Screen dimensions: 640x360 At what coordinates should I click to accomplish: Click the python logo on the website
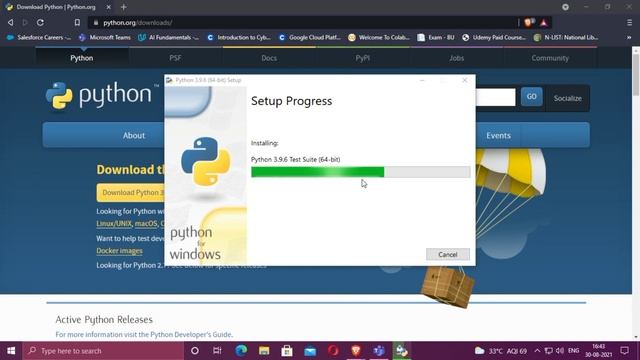102,95
